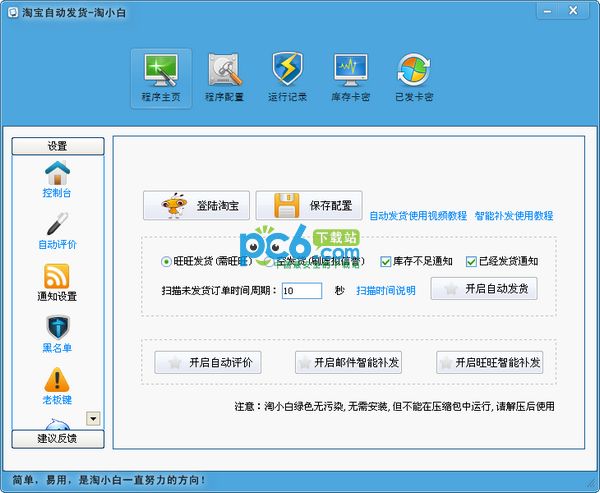This screenshot has width=600, height=493.
Task: Click the app icon in the title bar
Action: coord(13,13)
